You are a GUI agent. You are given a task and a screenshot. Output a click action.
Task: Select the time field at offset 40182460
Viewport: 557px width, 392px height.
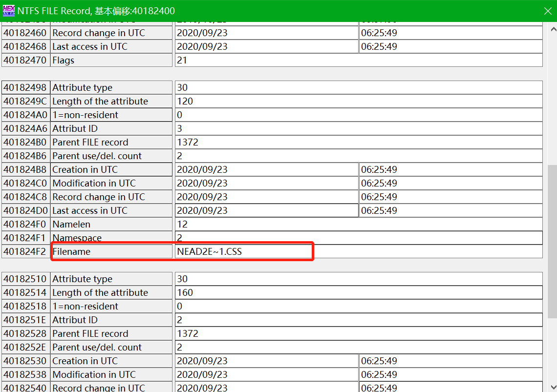coord(451,33)
